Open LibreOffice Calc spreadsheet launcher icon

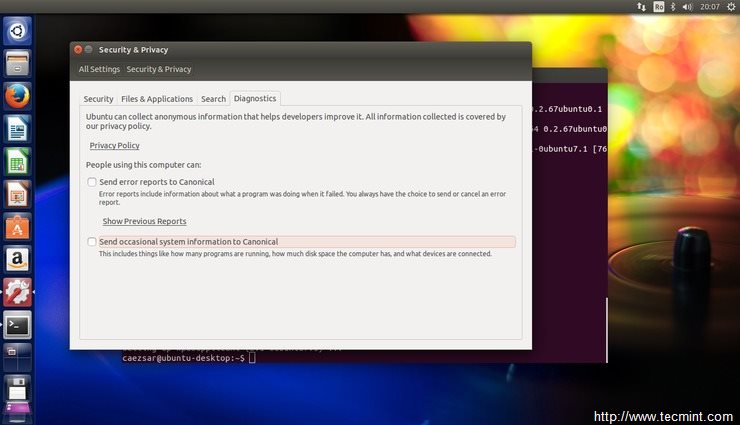point(17,161)
